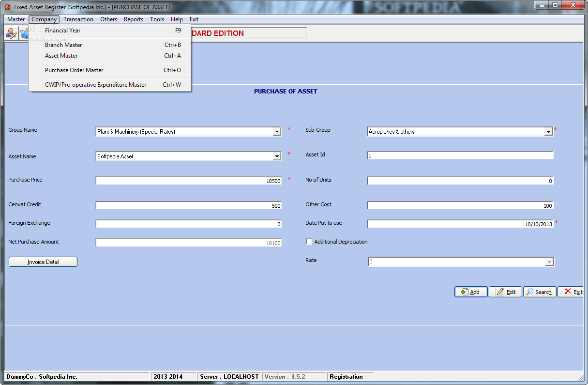Click the No of Units field
The width and height of the screenshot is (588, 385).
[x=460, y=181]
